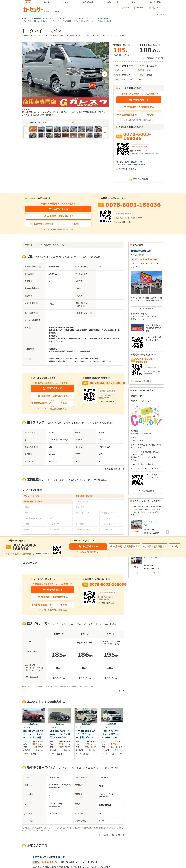Open 価格見直しメールを受け取る link
This screenshot has width=186, height=868.
(x=154, y=58)
